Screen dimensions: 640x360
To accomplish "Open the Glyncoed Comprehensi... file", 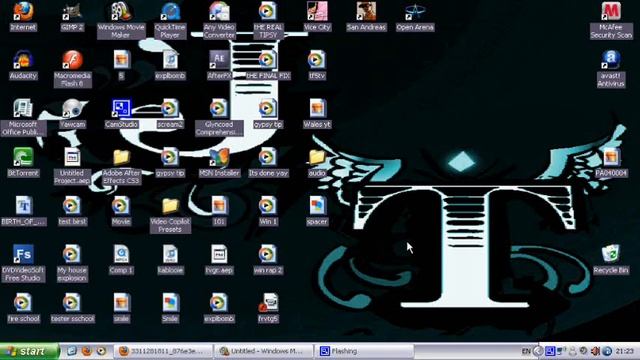I will click(x=219, y=118).
